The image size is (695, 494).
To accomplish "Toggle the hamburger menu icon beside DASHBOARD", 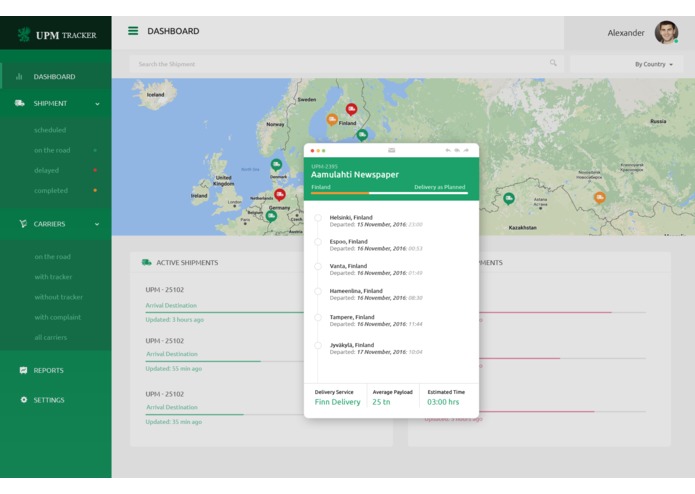I will (133, 31).
